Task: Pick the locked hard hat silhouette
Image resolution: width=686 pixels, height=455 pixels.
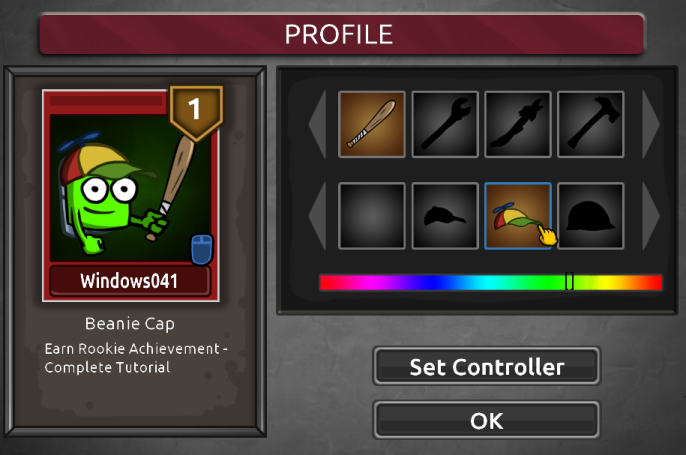Action: [x=591, y=216]
